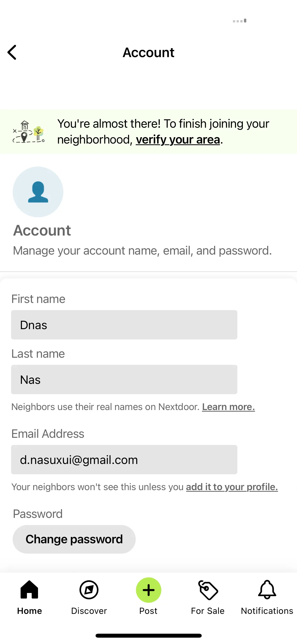
Task: Tap the Home house icon
Action: click(x=29, y=589)
